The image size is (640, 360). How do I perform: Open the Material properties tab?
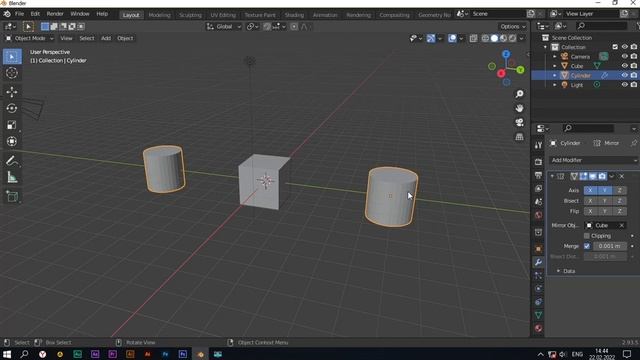point(538,328)
